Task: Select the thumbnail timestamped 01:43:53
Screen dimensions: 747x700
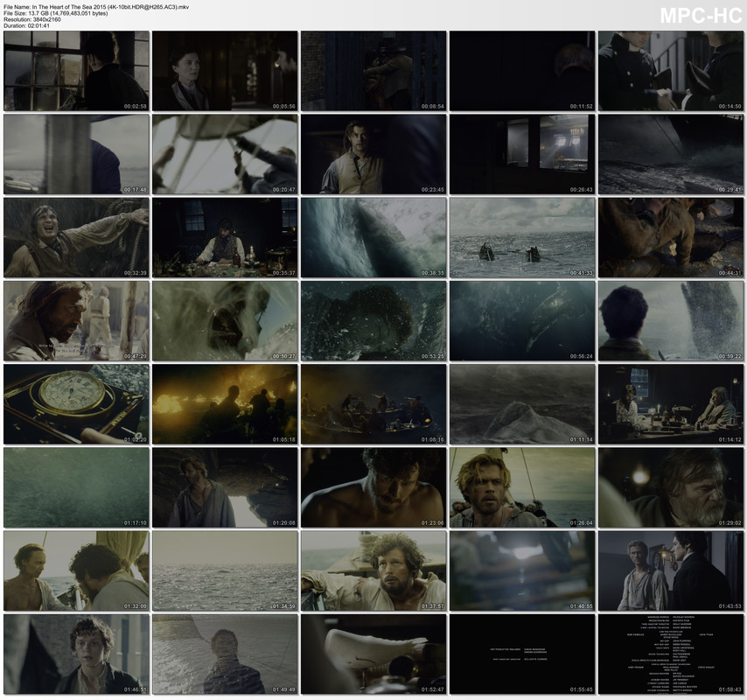Action: (x=671, y=570)
